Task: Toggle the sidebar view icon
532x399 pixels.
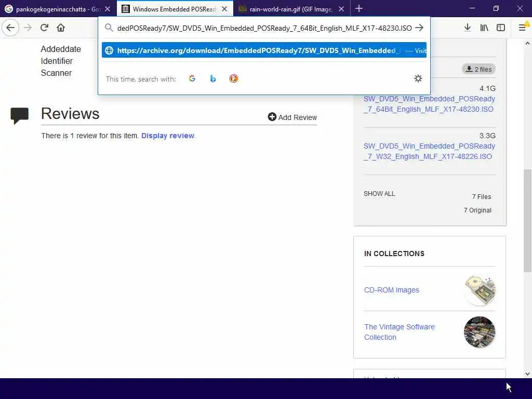Action: (x=501, y=28)
